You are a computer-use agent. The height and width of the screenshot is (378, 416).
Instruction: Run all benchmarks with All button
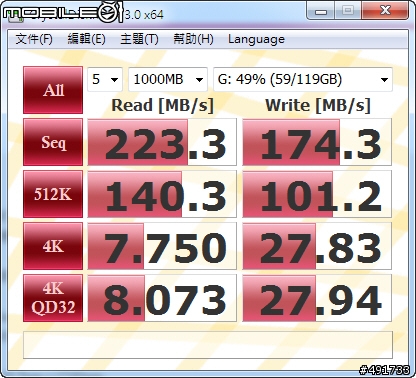[x=53, y=90]
